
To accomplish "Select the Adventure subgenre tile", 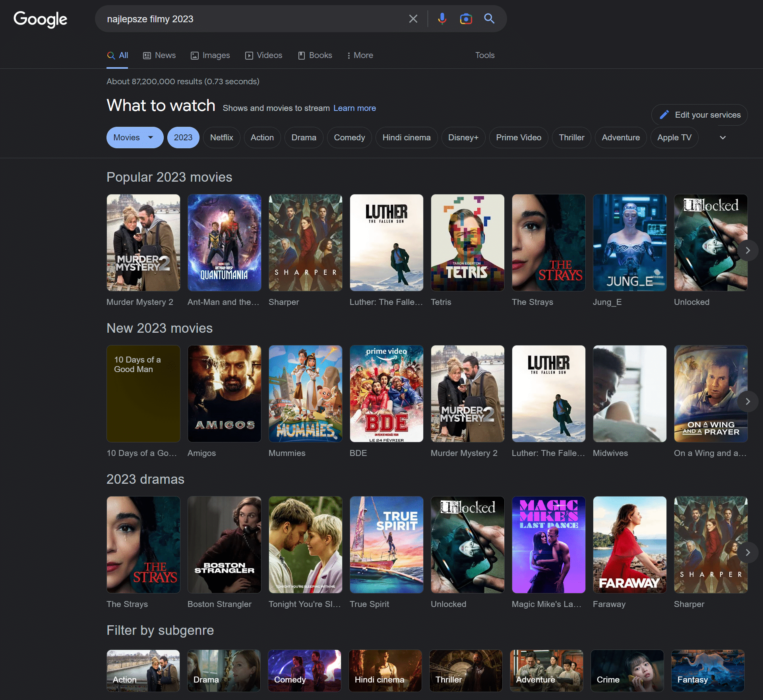I will pyautogui.click(x=547, y=671).
